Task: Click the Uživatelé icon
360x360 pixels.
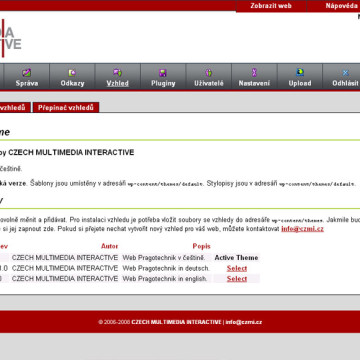Action: point(209,73)
